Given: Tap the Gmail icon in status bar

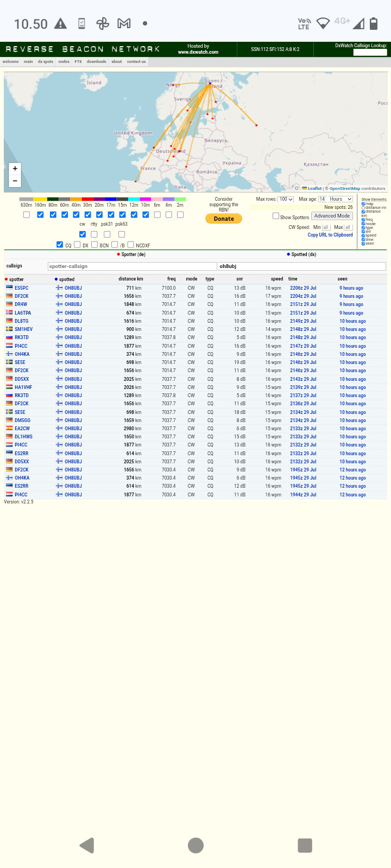Looking at the screenshot, I should pyautogui.click(x=124, y=23).
